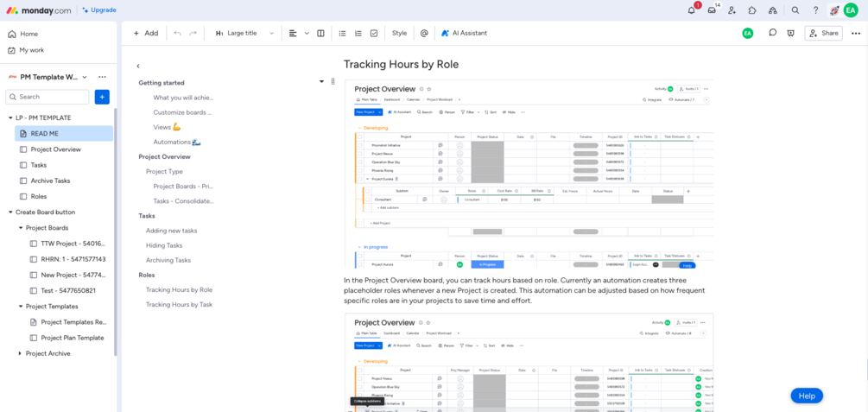Click the sidebar vertical scrollbar

tap(115, 232)
